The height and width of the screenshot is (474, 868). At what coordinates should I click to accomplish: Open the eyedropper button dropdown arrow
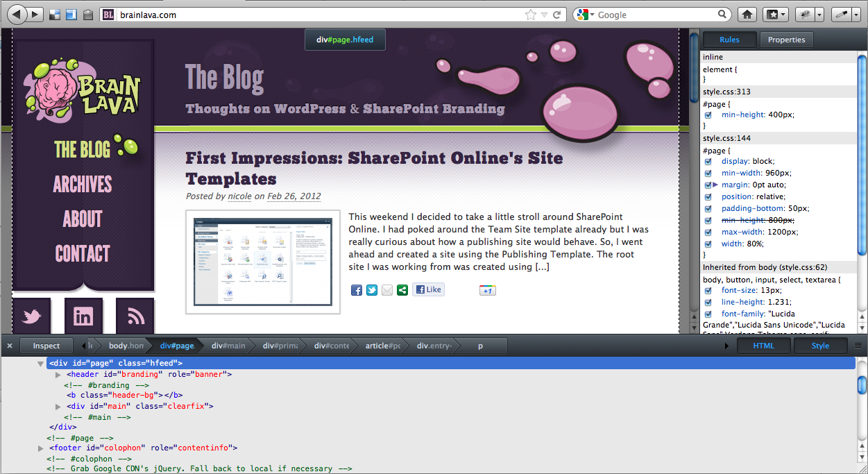point(855,15)
